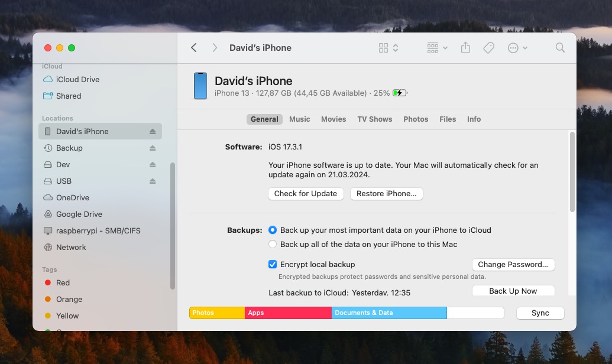Select the Red tag
This screenshot has width=612, height=364.
click(x=100, y=282)
